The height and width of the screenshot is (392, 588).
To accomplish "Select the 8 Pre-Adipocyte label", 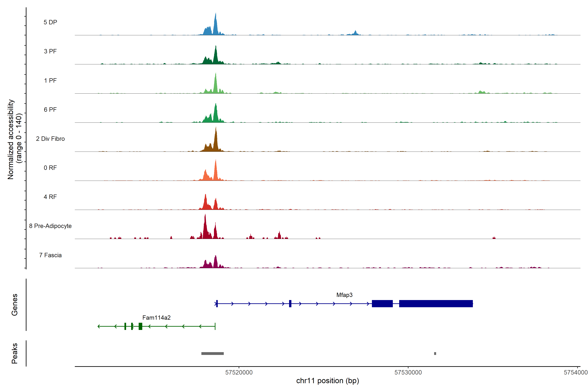I will point(50,226).
